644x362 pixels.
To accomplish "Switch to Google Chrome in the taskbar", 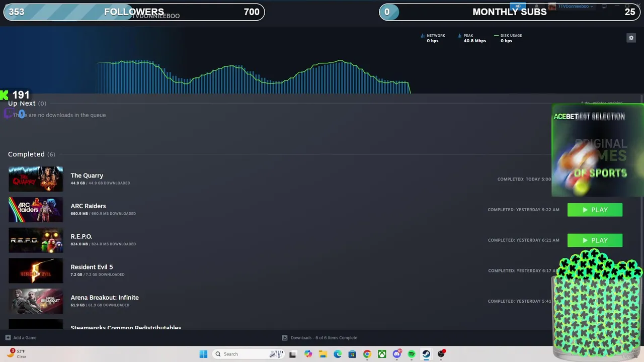I will point(367,354).
